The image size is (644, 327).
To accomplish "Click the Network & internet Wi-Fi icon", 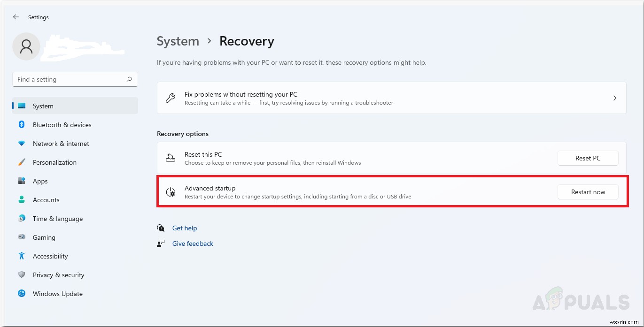I will click(22, 144).
